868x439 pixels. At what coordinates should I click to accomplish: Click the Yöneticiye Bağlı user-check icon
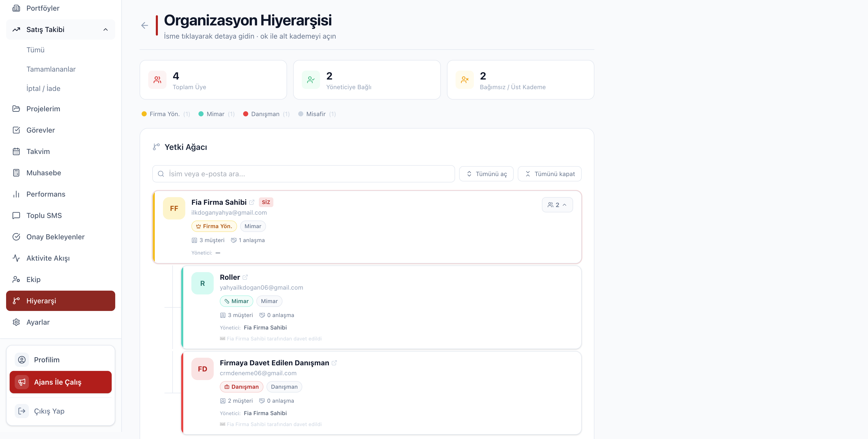point(311,80)
